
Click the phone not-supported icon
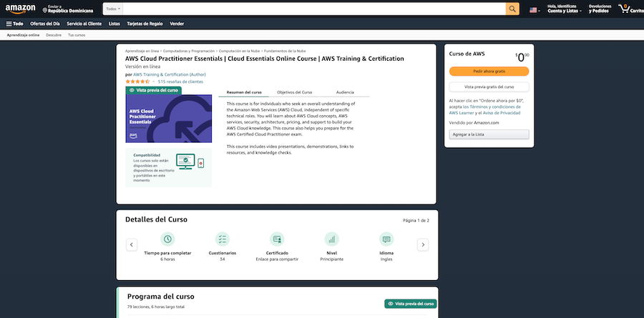(x=201, y=163)
